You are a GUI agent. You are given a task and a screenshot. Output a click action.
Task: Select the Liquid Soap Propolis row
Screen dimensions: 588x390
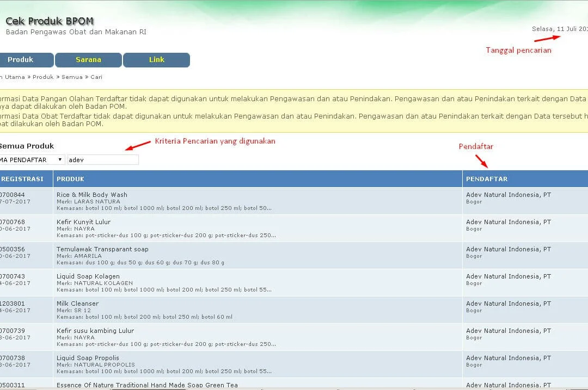[x=88, y=358]
